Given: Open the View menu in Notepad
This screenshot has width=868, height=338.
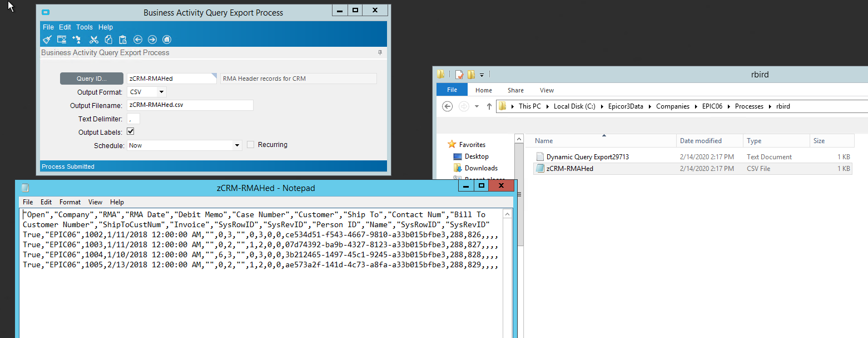Looking at the screenshot, I should point(95,202).
